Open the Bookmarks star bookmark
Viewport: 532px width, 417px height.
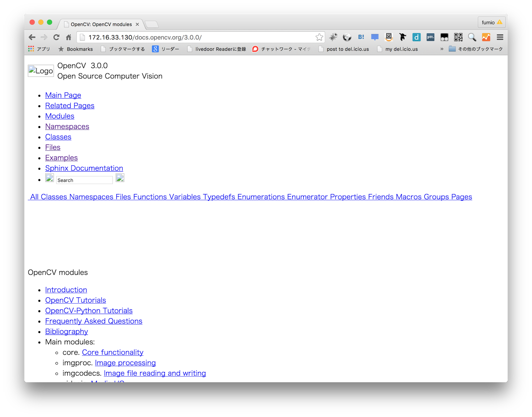coord(75,49)
